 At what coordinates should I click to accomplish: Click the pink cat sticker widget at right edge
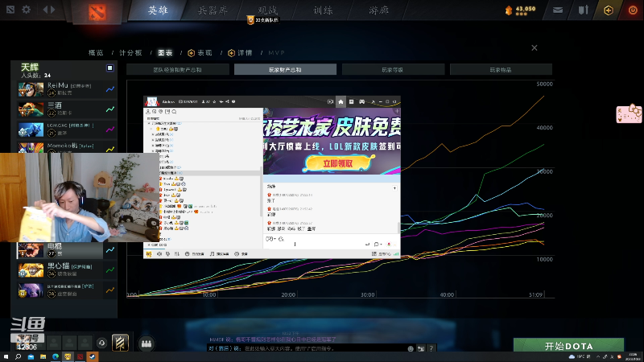[x=629, y=113]
